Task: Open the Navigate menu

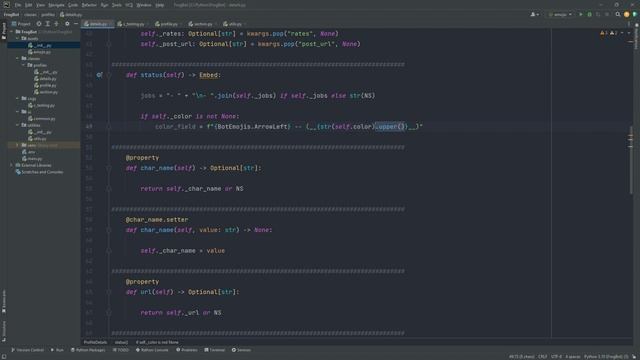Action: pyautogui.click(x=56, y=5)
